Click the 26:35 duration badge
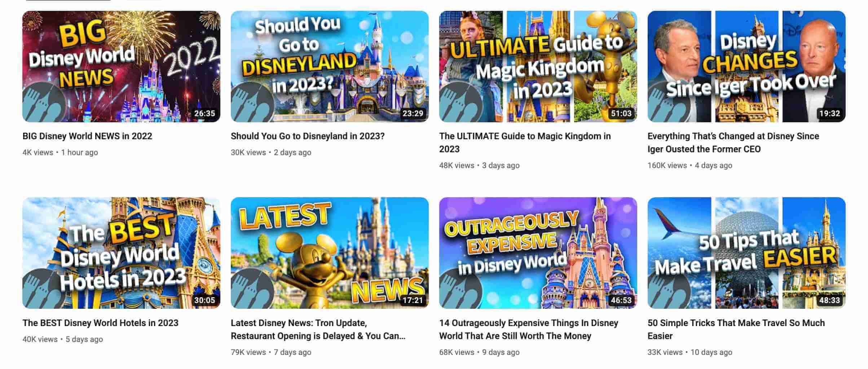Image resolution: width=868 pixels, height=369 pixels. pyautogui.click(x=204, y=113)
